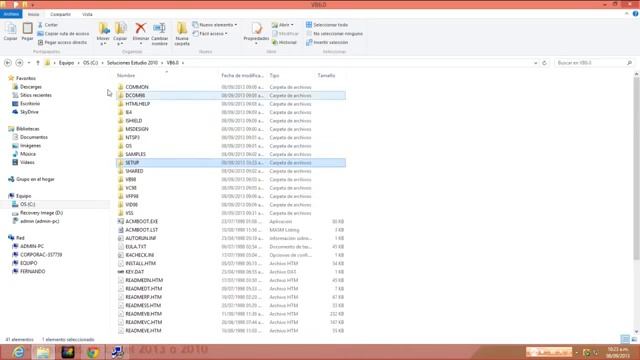640x360 pixels.
Task: Click the Historial ribbon button
Action: [284, 42]
